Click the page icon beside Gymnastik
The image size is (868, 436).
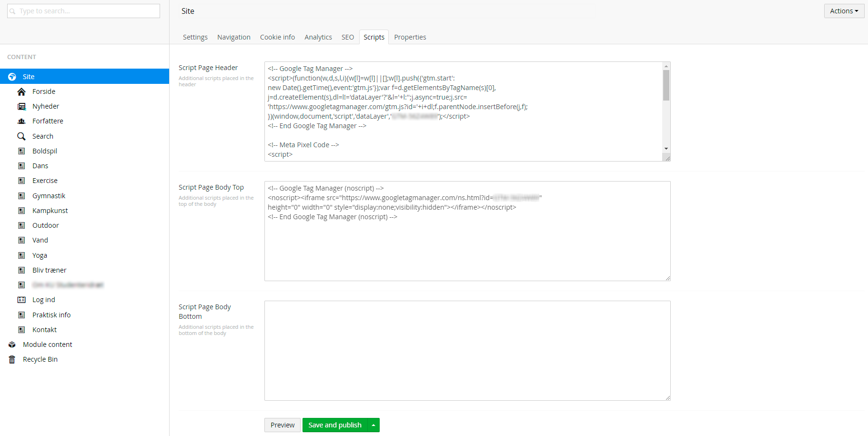21,196
